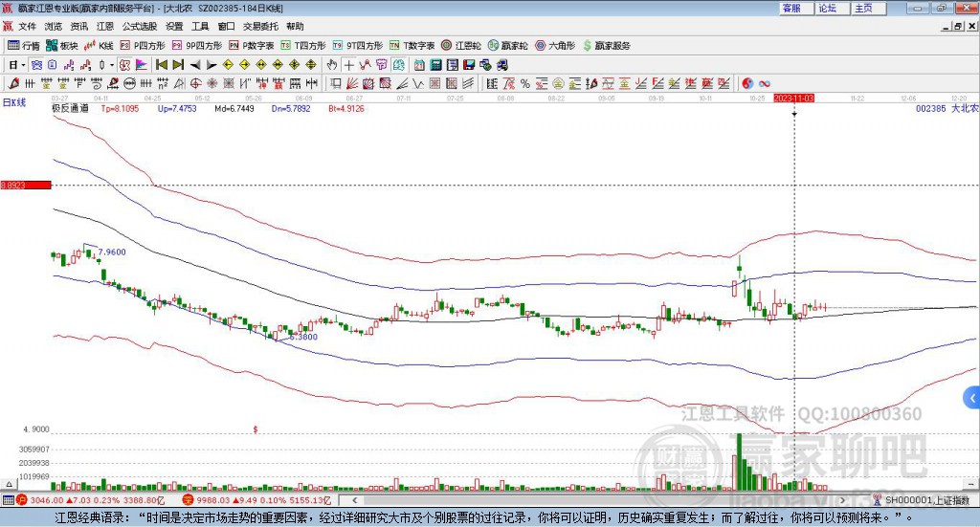Open the 文件 menu
This screenshot has width=980, height=527.
tap(27, 26)
